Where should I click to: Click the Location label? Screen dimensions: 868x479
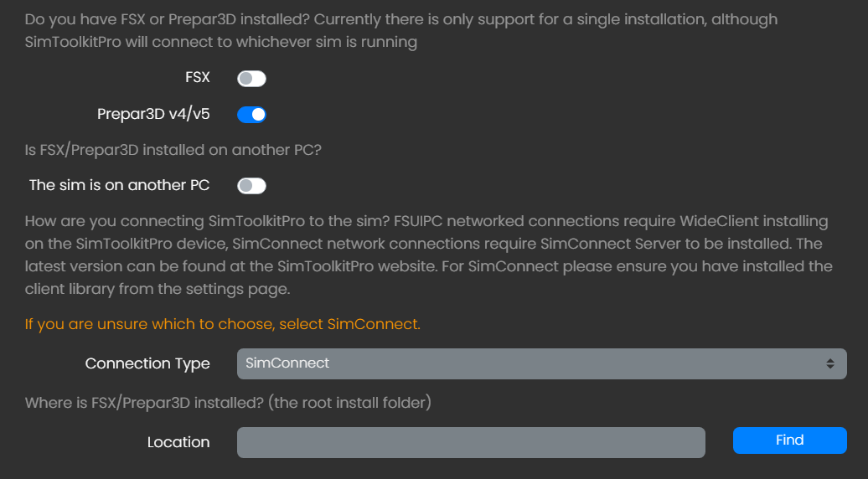pos(178,442)
